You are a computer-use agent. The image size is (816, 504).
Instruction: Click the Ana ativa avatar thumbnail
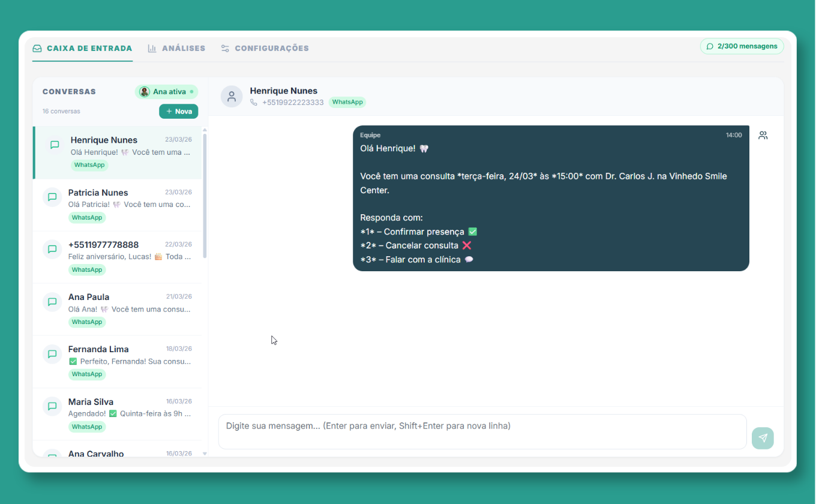point(144,91)
